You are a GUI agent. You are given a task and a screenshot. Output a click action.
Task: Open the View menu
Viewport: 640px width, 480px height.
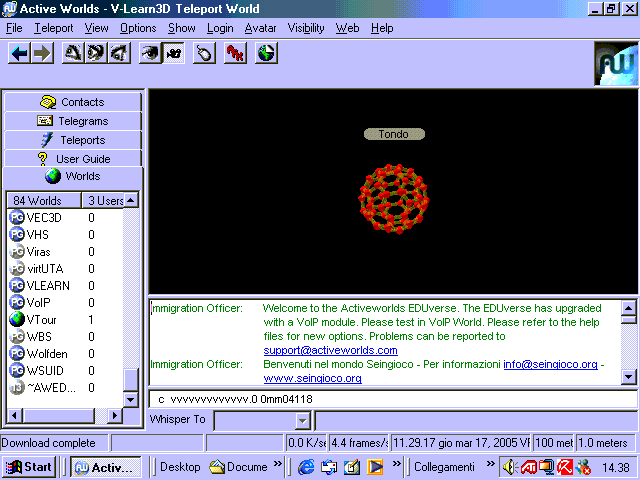(96, 28)
